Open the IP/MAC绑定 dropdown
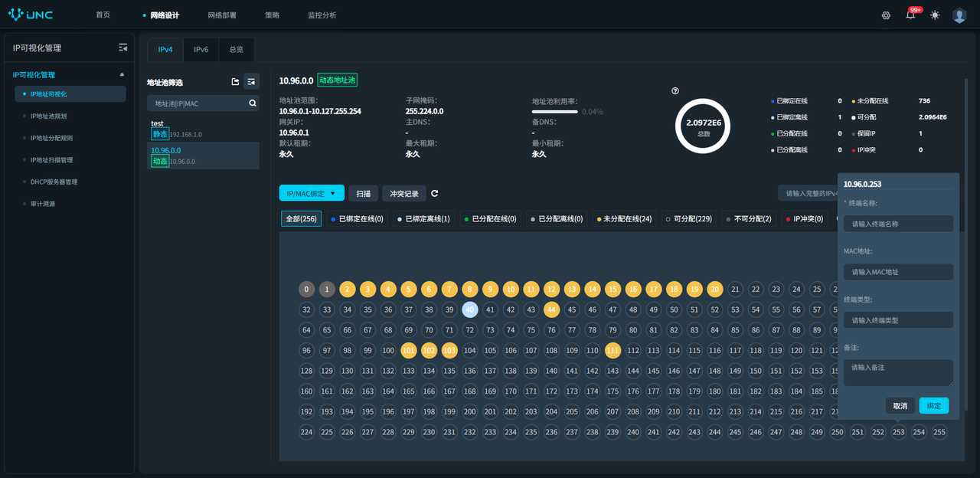The height and width of the screenshot is (478, 980). click(x=312, y=194)
